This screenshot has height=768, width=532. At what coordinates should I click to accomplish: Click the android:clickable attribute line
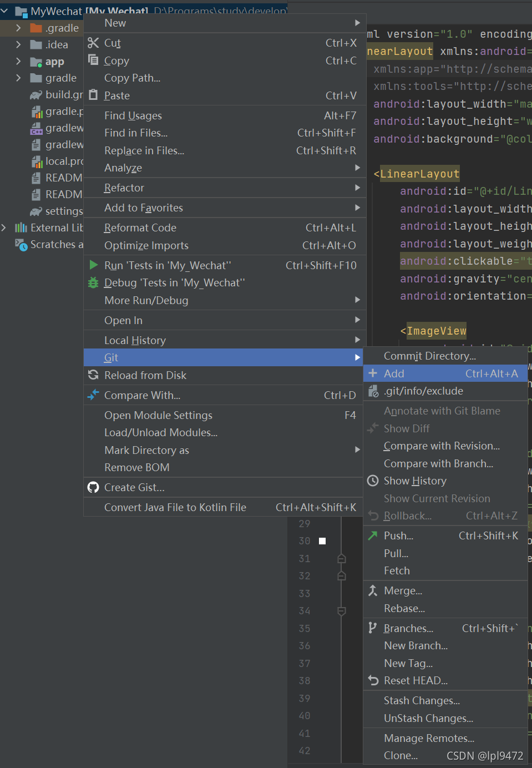[466, 261]
